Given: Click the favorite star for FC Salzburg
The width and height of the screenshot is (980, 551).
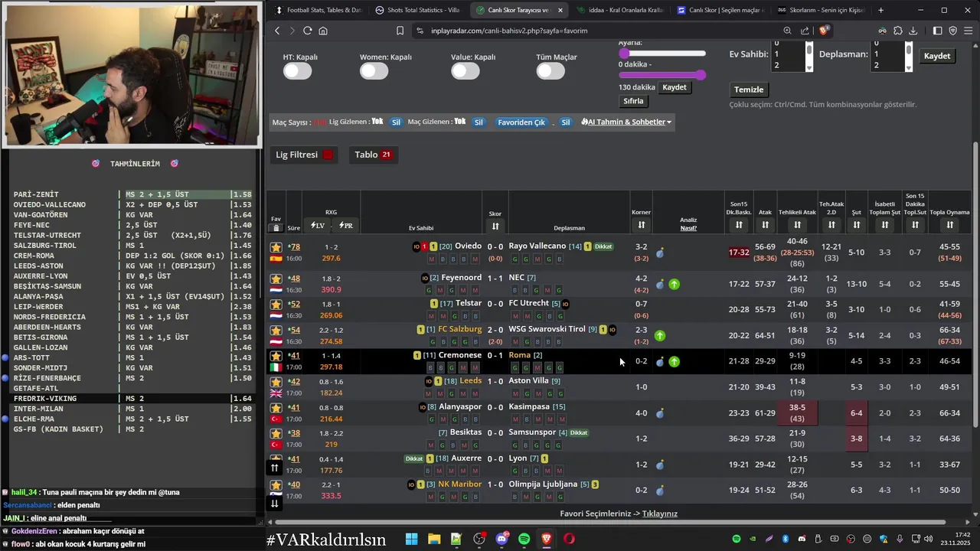Looking at the screenshot, I should (x=276, y=331).
